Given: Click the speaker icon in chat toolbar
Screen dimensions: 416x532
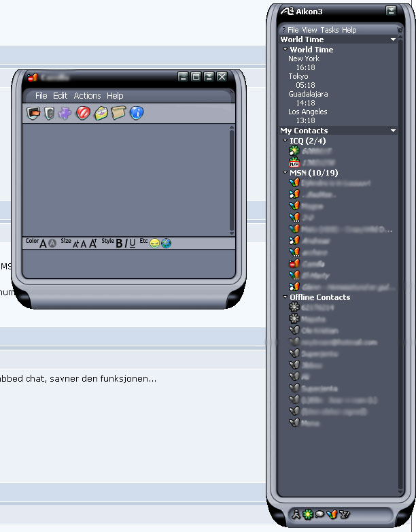Looking at the screenshot, I should pos(50,114).
